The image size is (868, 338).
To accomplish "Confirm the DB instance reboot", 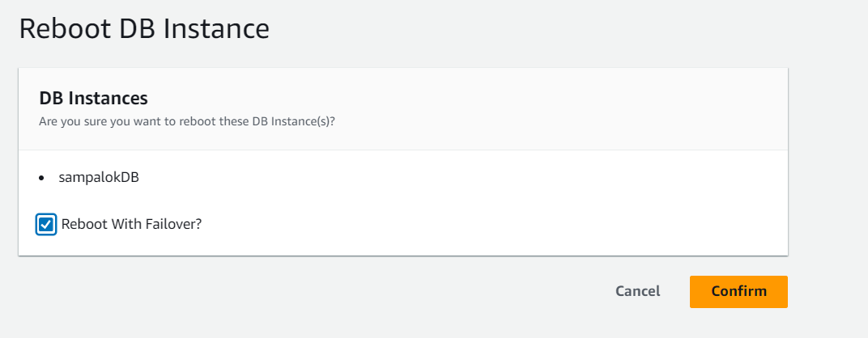I will click(738, 291).
